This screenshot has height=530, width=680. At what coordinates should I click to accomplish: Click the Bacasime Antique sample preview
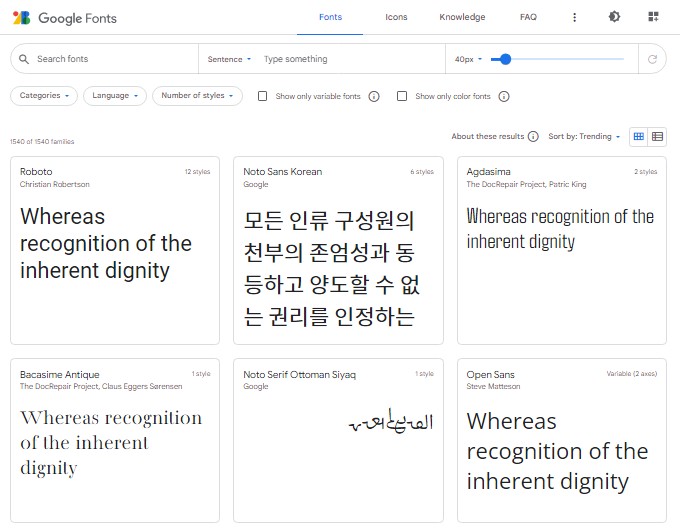click(111, 443)
